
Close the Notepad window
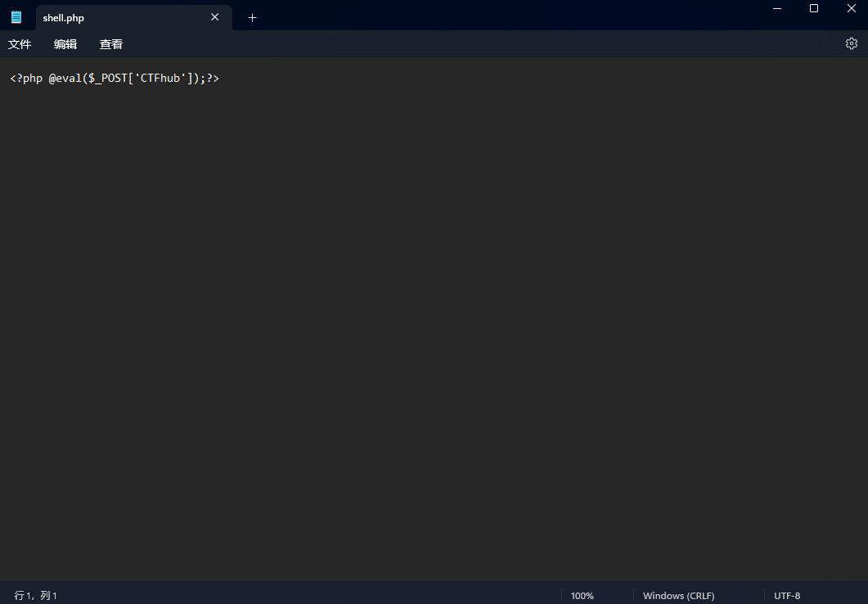(852, 8)
